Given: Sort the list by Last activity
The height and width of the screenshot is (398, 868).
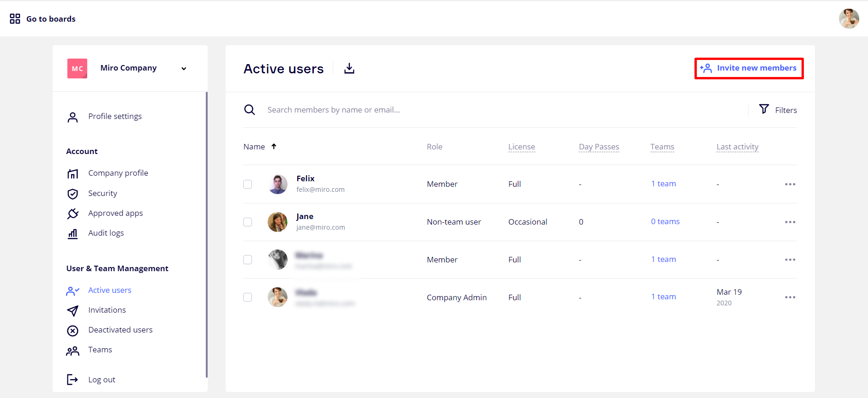Looking at the screenshot, I should tap(737, 147).
